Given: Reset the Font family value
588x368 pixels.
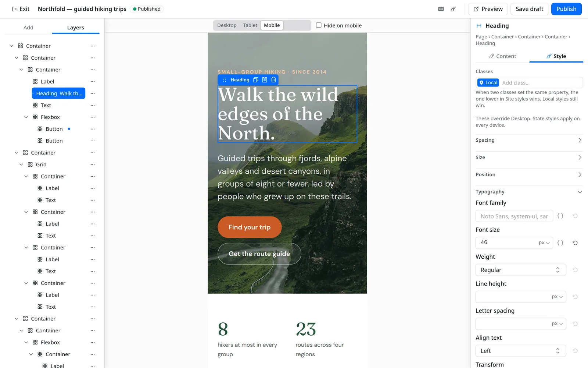Looking at the screenshot, I should pos(575,216).
